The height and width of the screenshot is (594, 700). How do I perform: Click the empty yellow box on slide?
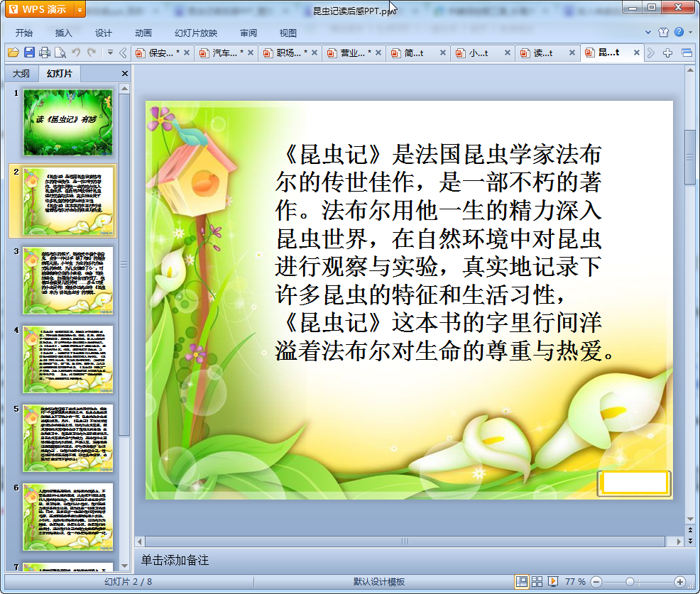pyautogui.click(x=635, y=483)
